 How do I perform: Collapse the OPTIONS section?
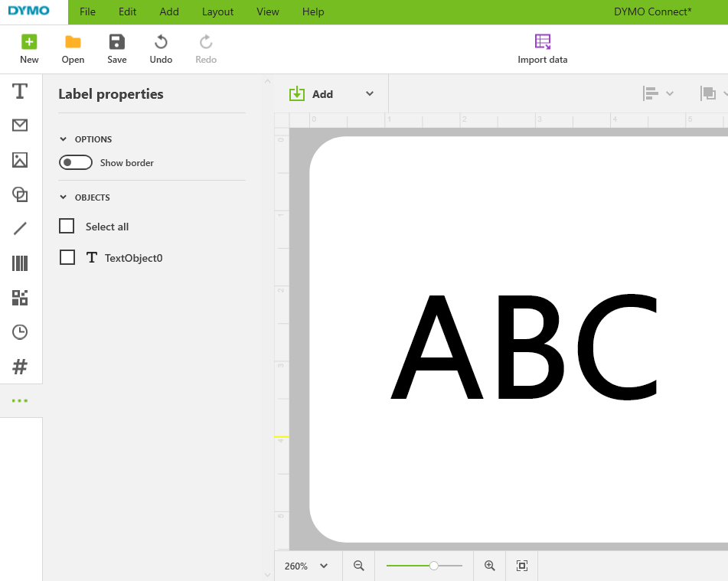[x=64, y=139]
